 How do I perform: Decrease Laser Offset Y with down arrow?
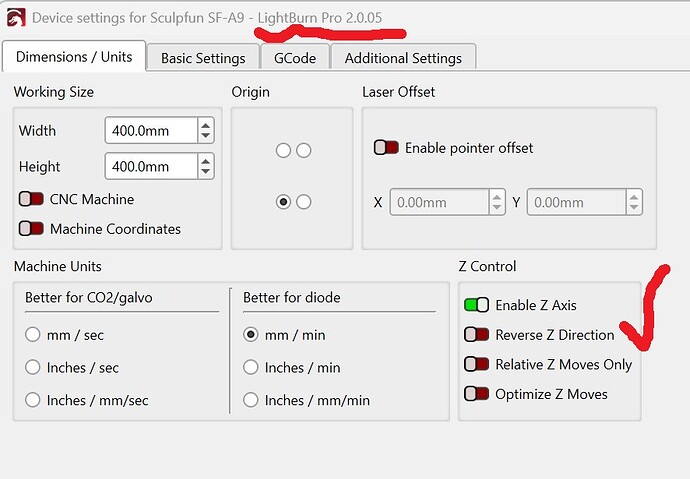coord(634,208)
